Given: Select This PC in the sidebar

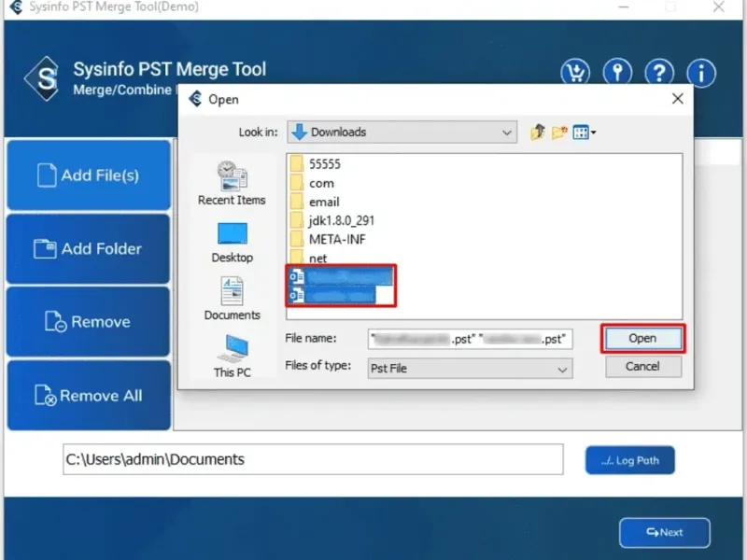Looking at the screenshot, I should tap(232, 356).
